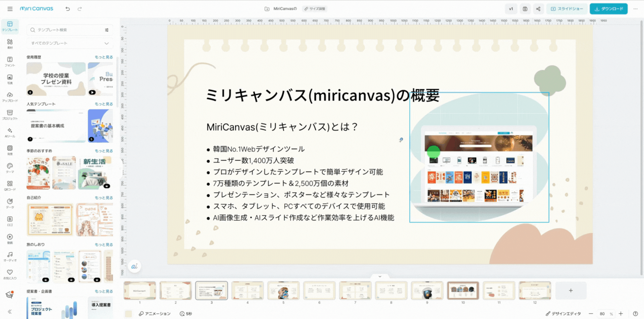
Task: Open the プロジェクト projects panel
Action: pos(10,115)
